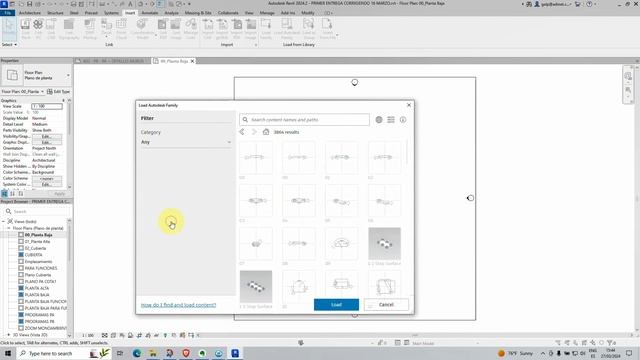Cancel the Load Autodesk Family dialog
The width and height of the screenshot is (640, 360).
click(386, 304)
